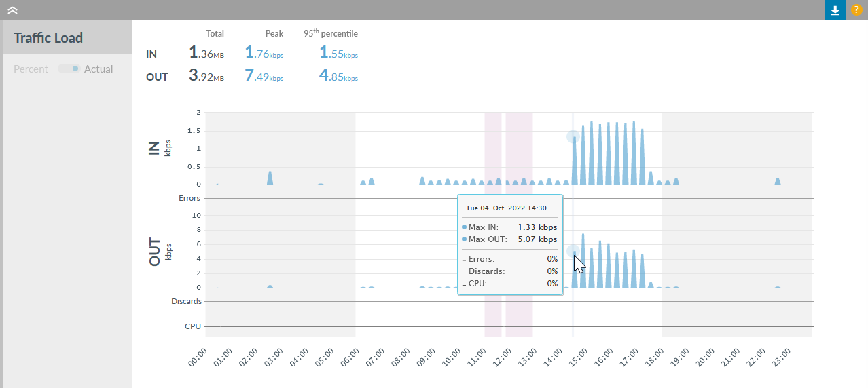
Task: Click the IN spike near 02:30
Action: (270, 177)
